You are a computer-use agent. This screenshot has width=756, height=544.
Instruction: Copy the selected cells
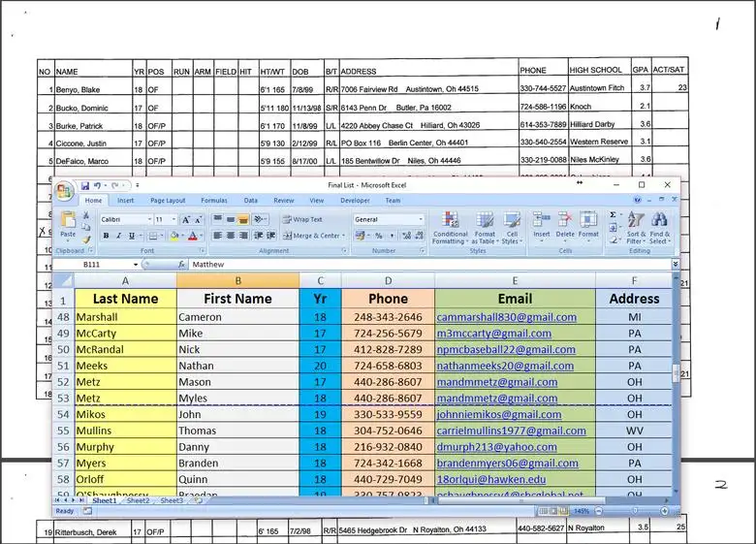click(86, 227)
